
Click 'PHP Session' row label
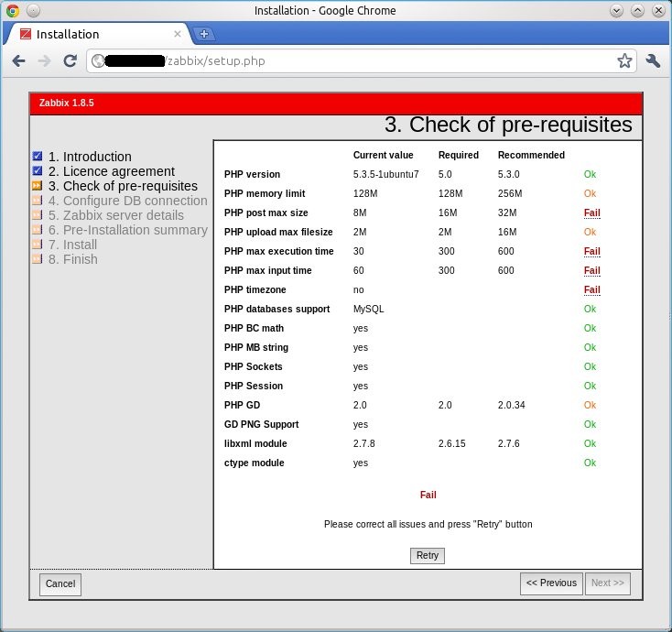[254, 386]
